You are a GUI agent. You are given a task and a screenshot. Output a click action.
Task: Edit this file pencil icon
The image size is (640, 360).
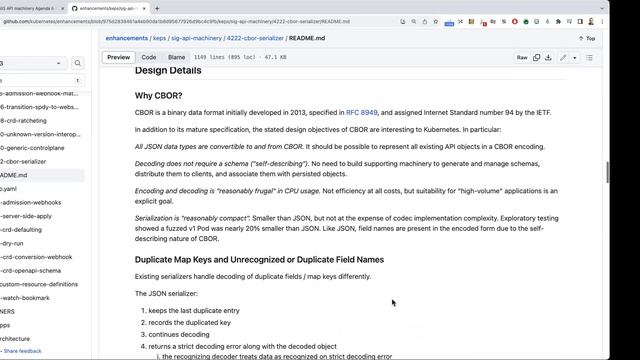tap(563, 58)
